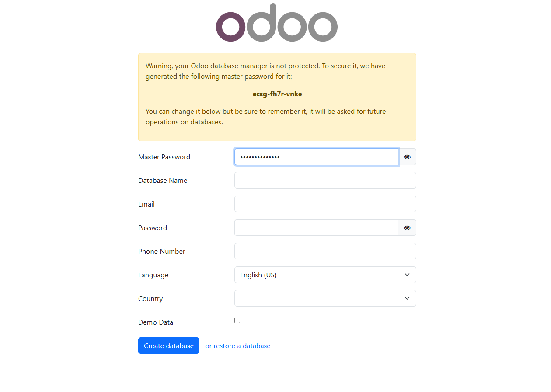This screenshot has width=551, height=392.
Task: Click the Master Password label
Action: (164, 157)
